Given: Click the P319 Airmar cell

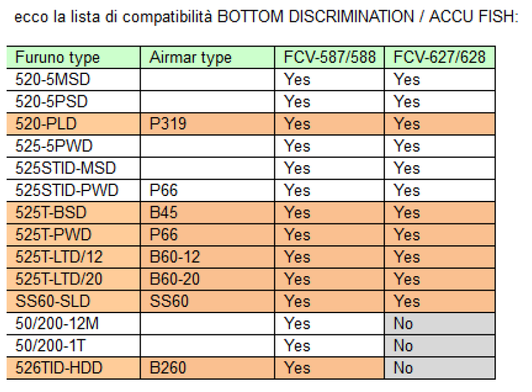Looking at the screenshot, I should (x=166, y=124).
